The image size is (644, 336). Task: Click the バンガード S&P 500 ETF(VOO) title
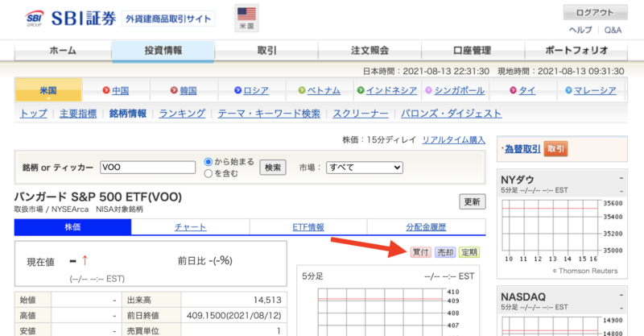pos(97,197)
